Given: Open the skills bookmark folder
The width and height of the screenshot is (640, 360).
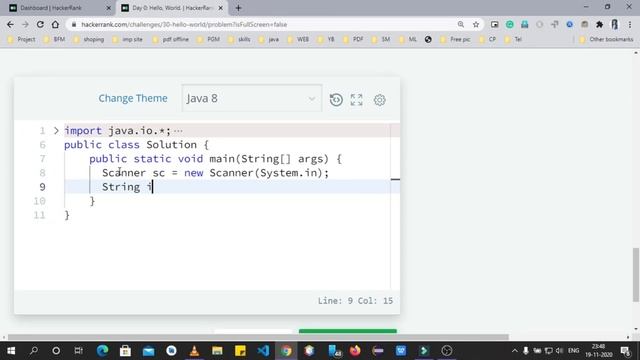Looking at the screenshot, I should coord(239,39).
